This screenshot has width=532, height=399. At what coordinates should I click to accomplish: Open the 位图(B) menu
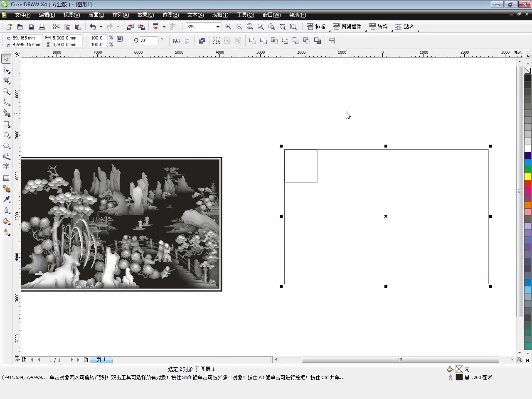tap(170, 15)
